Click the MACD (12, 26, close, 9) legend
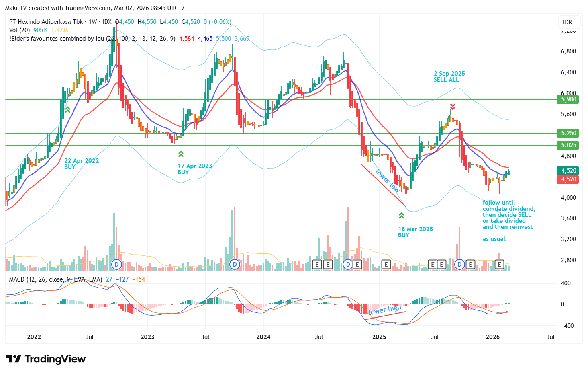The image size is (588, 374). (55, 279)
